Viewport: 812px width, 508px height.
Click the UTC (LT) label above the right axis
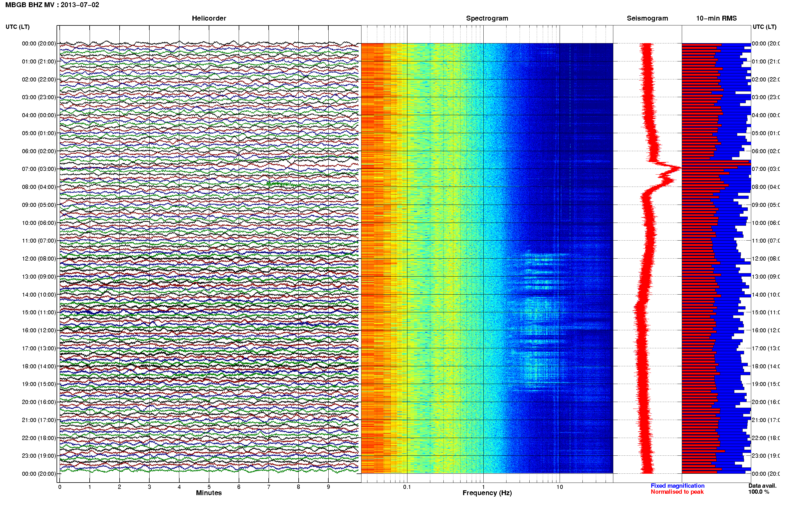pos(764,27)
